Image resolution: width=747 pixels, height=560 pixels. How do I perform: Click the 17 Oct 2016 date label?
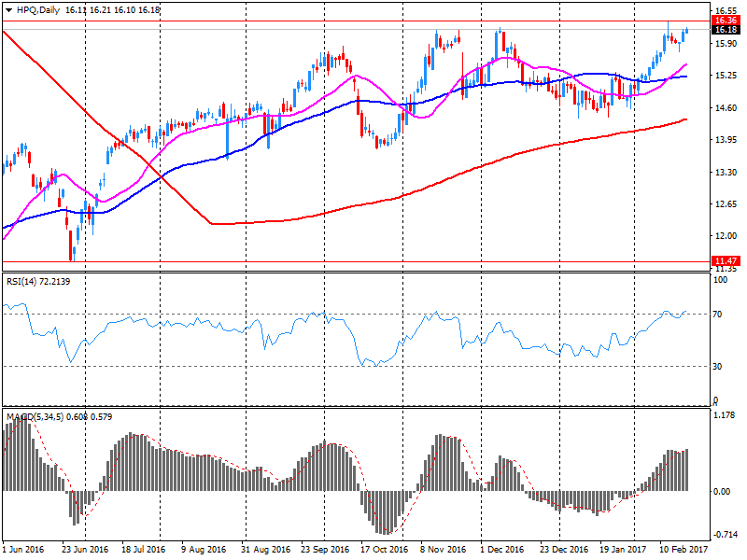(385, 549)
